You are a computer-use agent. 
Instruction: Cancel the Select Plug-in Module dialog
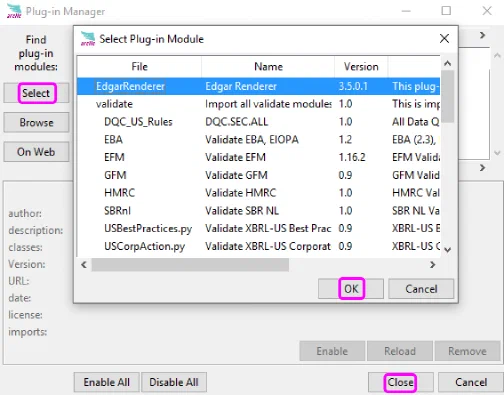pos(421,289)
